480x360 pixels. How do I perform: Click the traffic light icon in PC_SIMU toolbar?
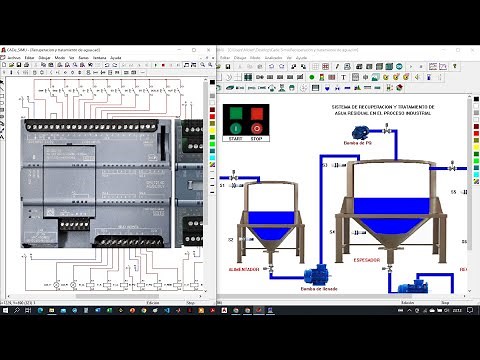click(x=322, y=77)
